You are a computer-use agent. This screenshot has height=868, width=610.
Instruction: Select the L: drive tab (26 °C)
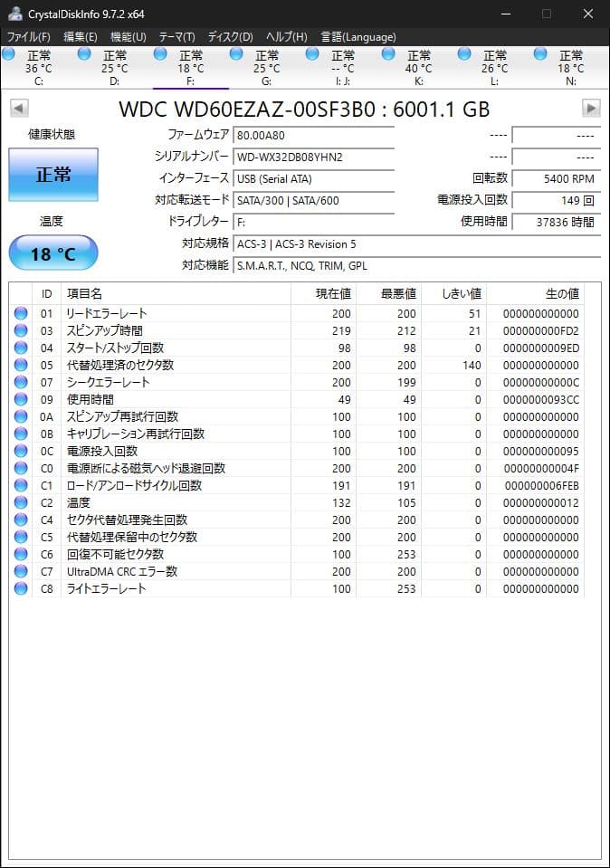(494, 68)
